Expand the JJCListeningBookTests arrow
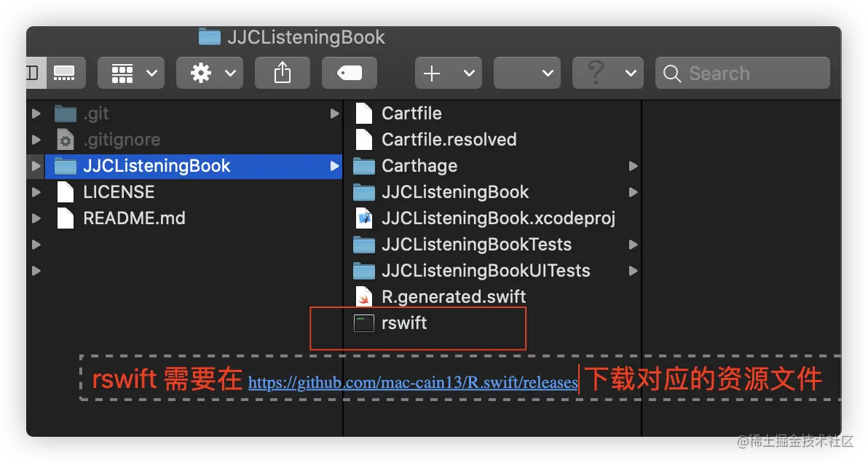This screenshot has height=463, width=868. 634,245
